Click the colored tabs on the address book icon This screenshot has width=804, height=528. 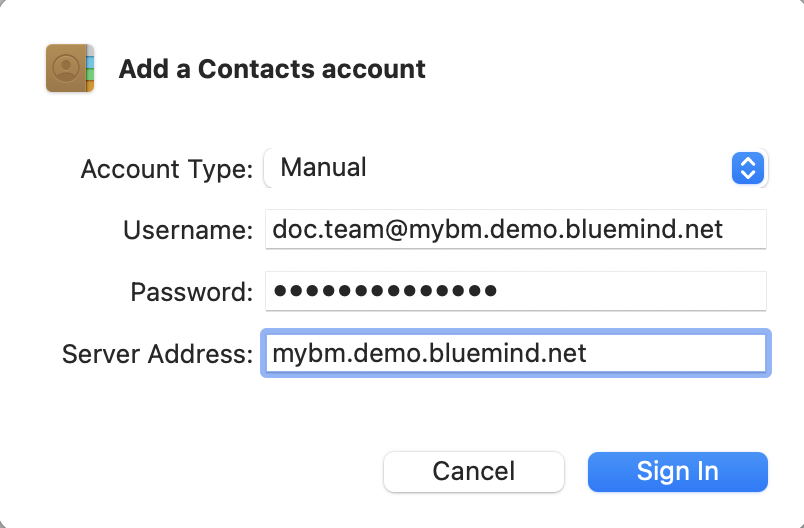89,68
